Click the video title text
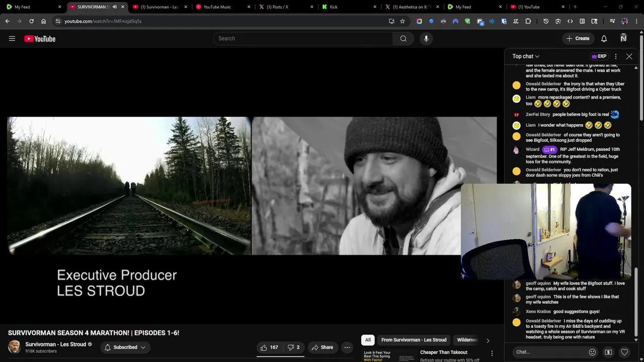Screen dimensions: 644x362 (x=94, y=333)
